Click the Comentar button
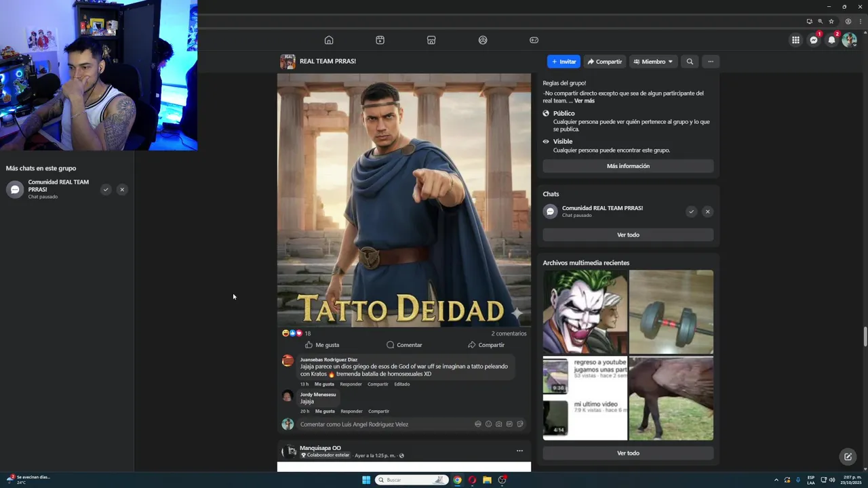Screen dimensions: 868x488 pyautogui.click(x=404, y=345)
